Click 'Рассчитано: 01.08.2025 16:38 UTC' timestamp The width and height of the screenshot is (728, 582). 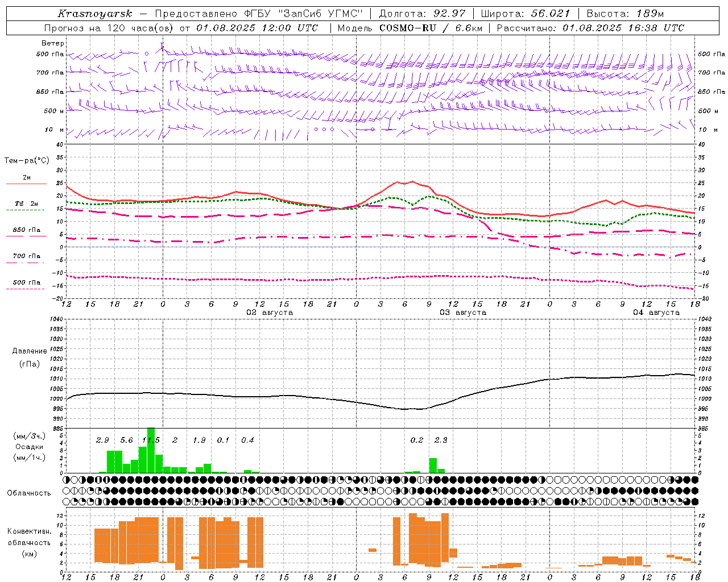590,28
